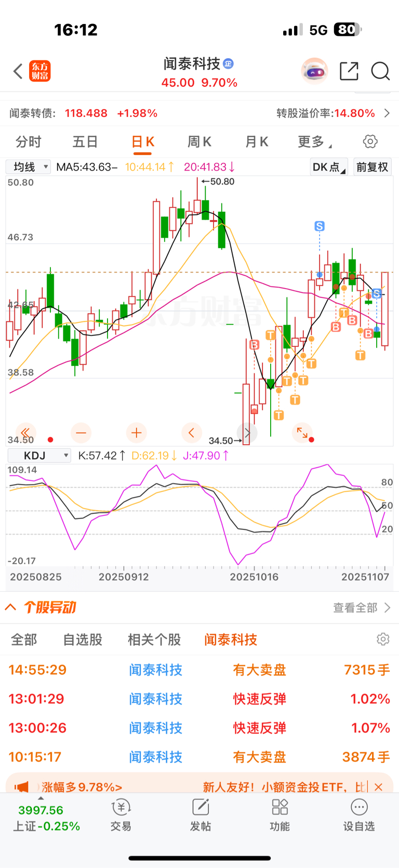
Task: Collapse the 个股异动 section
Action: coord(10,607)
